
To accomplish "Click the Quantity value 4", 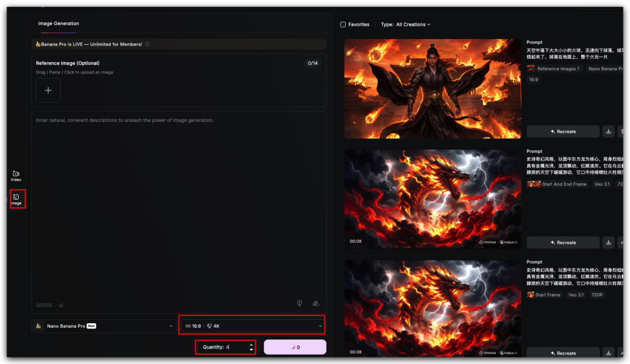I will pos(228,347).
